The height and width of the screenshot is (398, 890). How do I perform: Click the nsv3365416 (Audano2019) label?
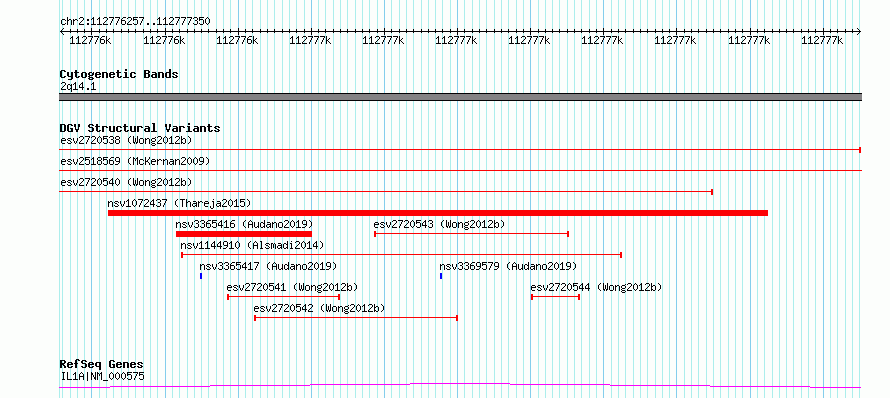[244, 224]
